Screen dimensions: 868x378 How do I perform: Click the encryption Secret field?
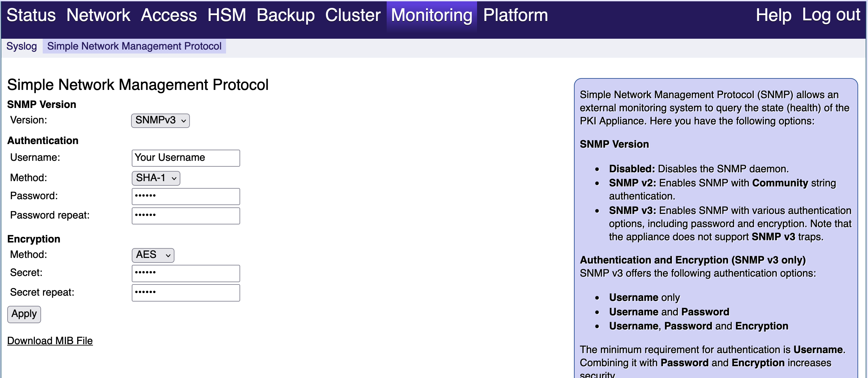pos(186,273)
